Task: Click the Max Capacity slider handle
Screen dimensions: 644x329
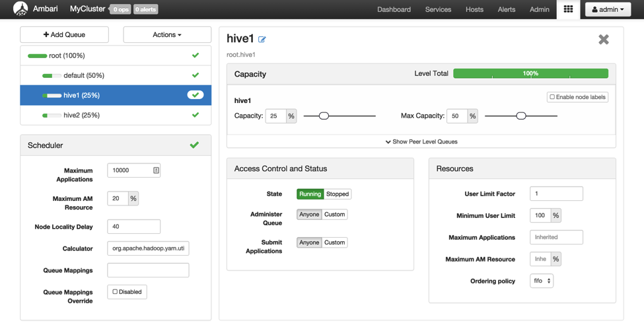Action: [x=521, y=116]
